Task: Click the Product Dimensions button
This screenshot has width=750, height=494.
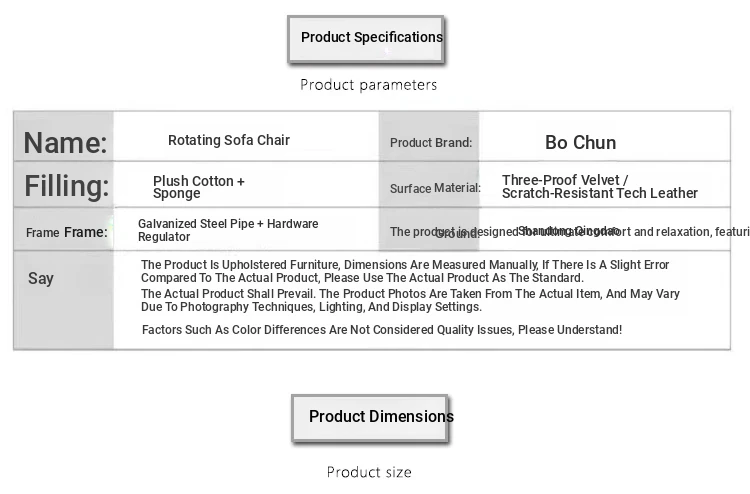Action: (370, 418)
